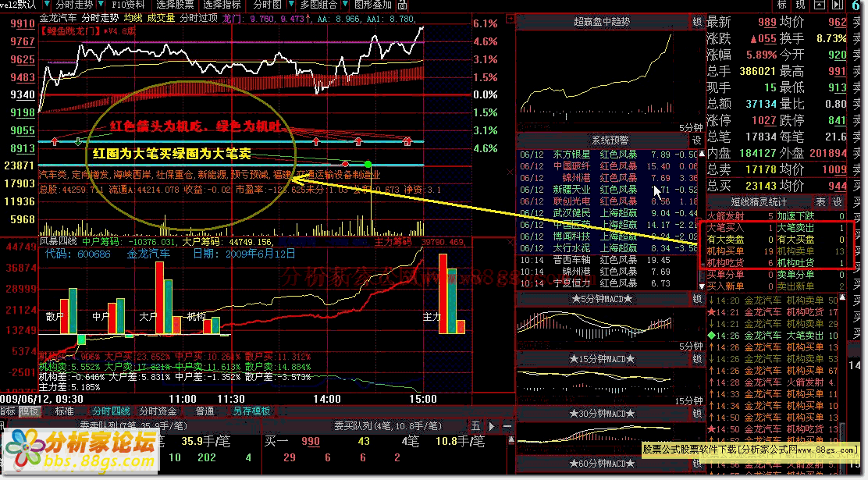Click the ★5分钟MACD★ panel title

[602, 299]
